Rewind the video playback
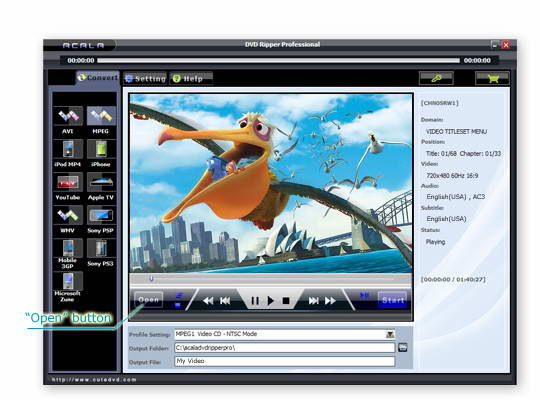This screenshot has height=400, width=540. point(208,301)
